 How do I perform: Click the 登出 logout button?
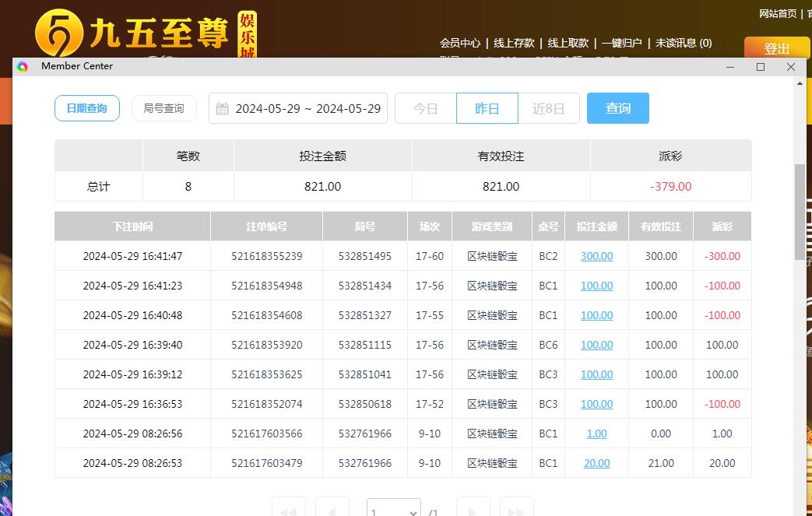click(776, 47)
